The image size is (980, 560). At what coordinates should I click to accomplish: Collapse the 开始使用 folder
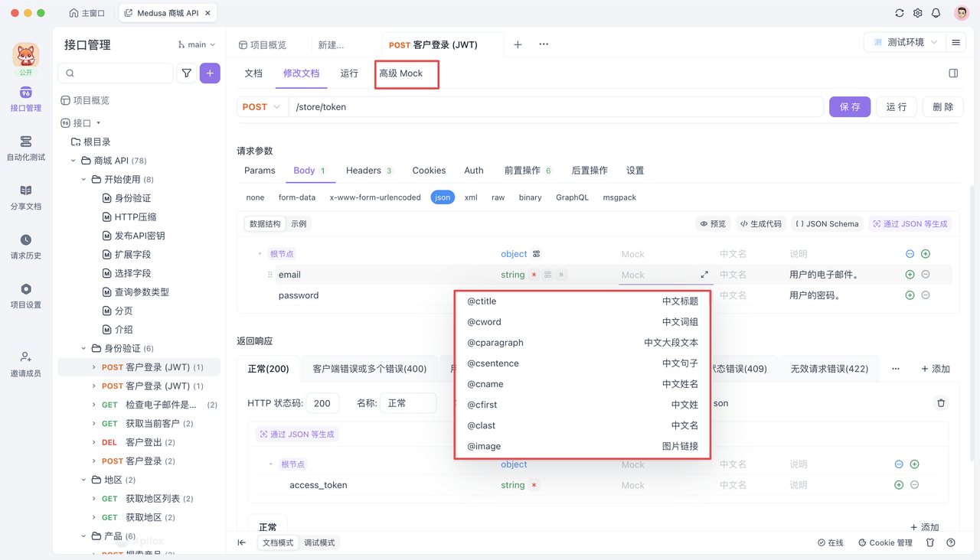click(x=84, y=180)
